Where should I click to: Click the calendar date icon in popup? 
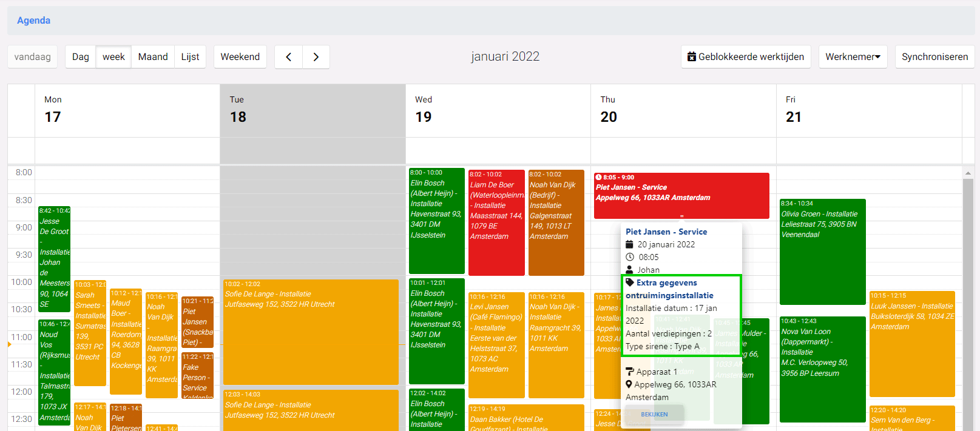(x=630, y=244)
